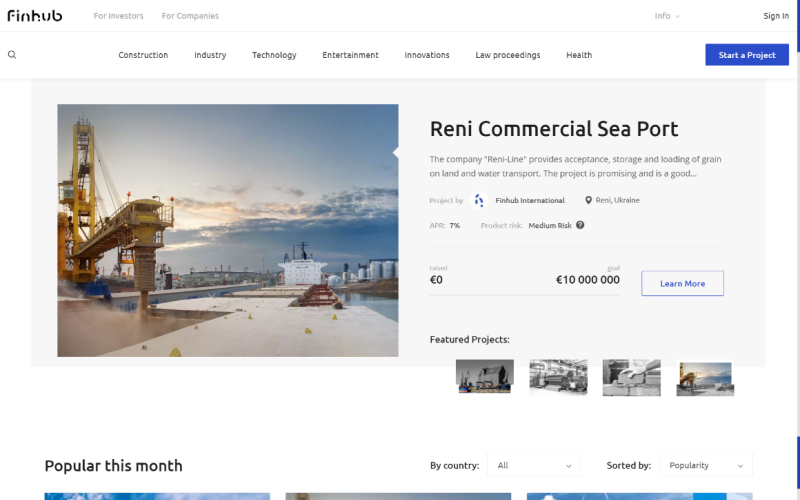Click the Finhub logo
This screenshot has height=500, width=800.
35,16
